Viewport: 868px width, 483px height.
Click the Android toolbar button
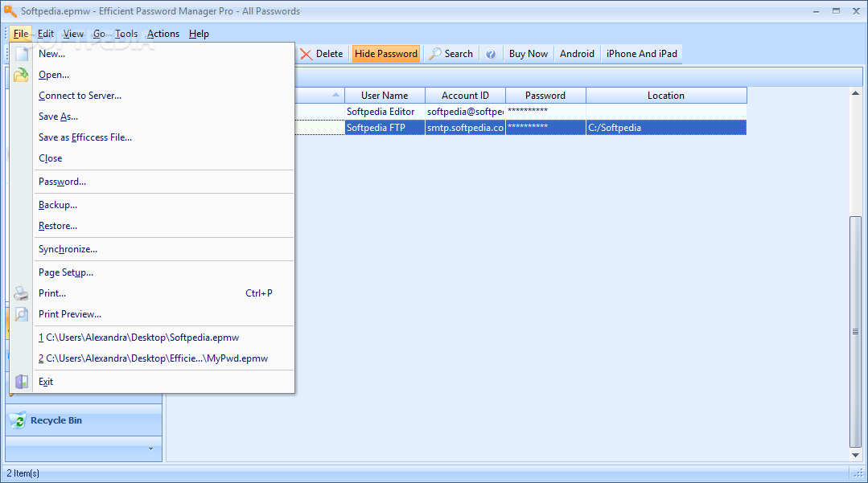click(577, 54)
